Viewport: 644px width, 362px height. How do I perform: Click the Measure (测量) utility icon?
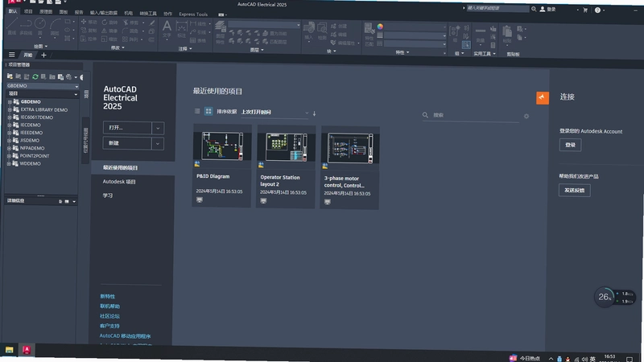click(x=480, y=34)
